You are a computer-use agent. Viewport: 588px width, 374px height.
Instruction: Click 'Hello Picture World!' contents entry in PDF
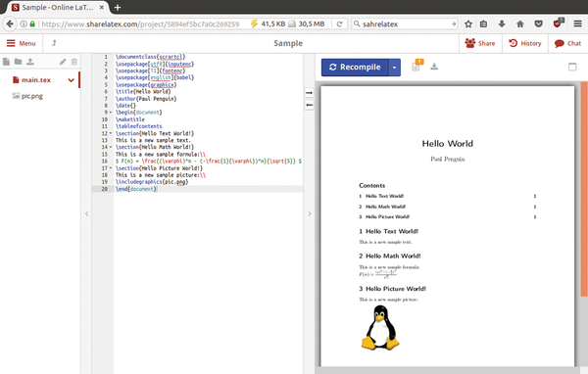pyautogui.click(x=387, y=216)
